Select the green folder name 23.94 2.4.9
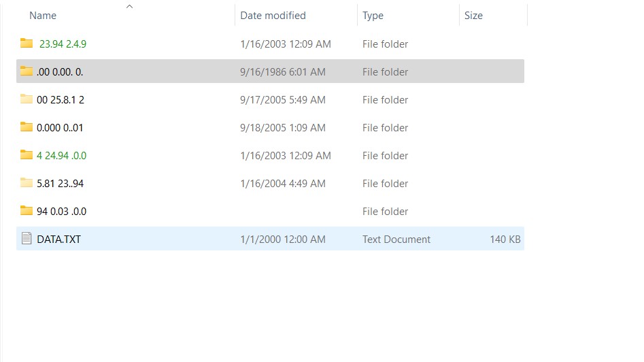Screen dimensions: 644x362 [x=63, y=44]
